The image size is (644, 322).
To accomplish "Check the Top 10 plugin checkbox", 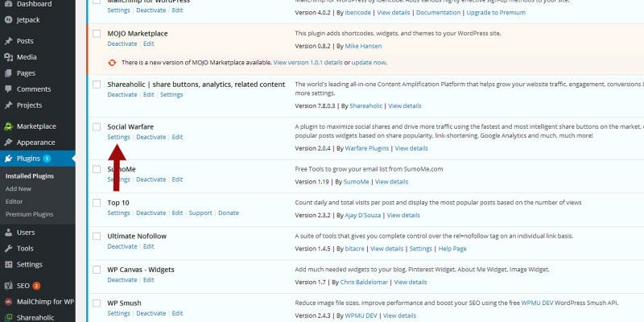I will click(x=97, y=203).
